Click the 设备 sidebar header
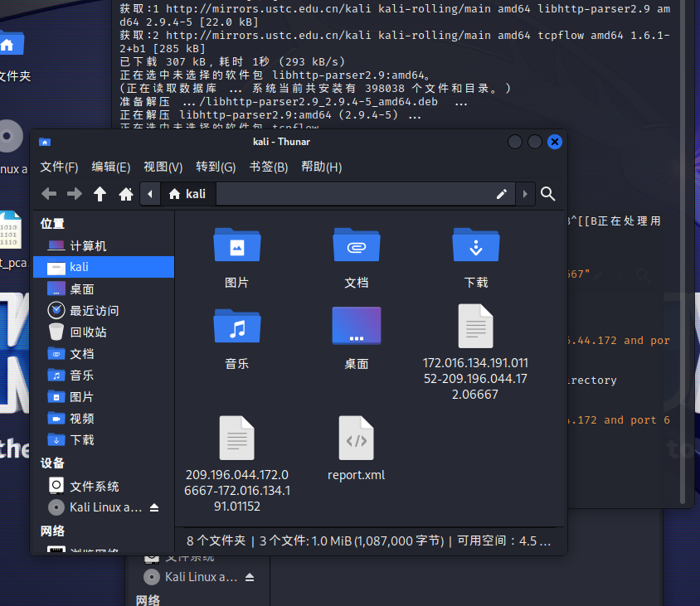700x606 pixels. click(x=53, y=463)
